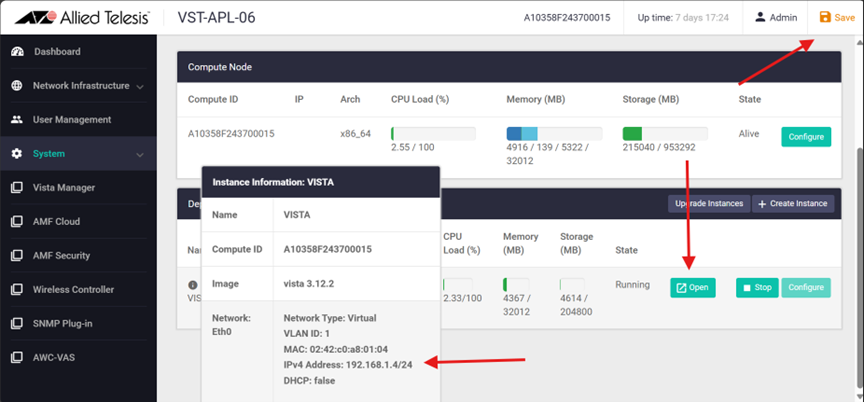Click the 2.55 / 100 CPU value
Screen dimensions: 864x402
coord(413,148)
